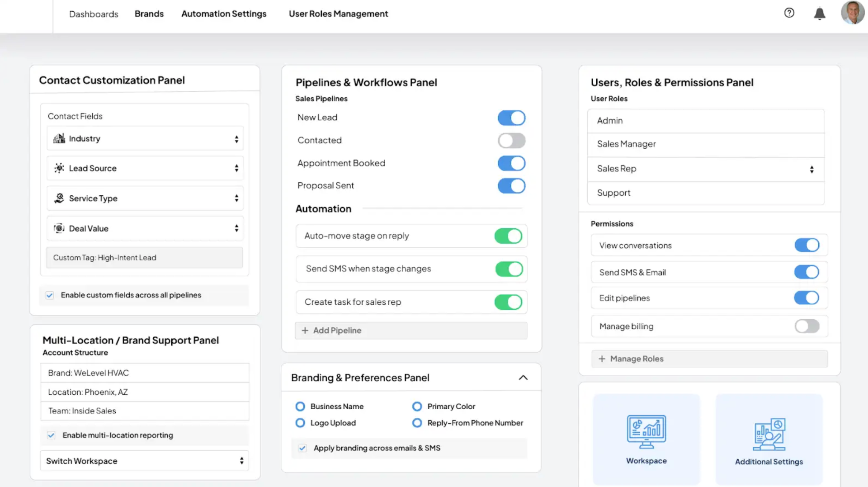This screenshot has height=487, width=868.
Task: Open the Deal Value dropdown
Action: click(145, 228)
